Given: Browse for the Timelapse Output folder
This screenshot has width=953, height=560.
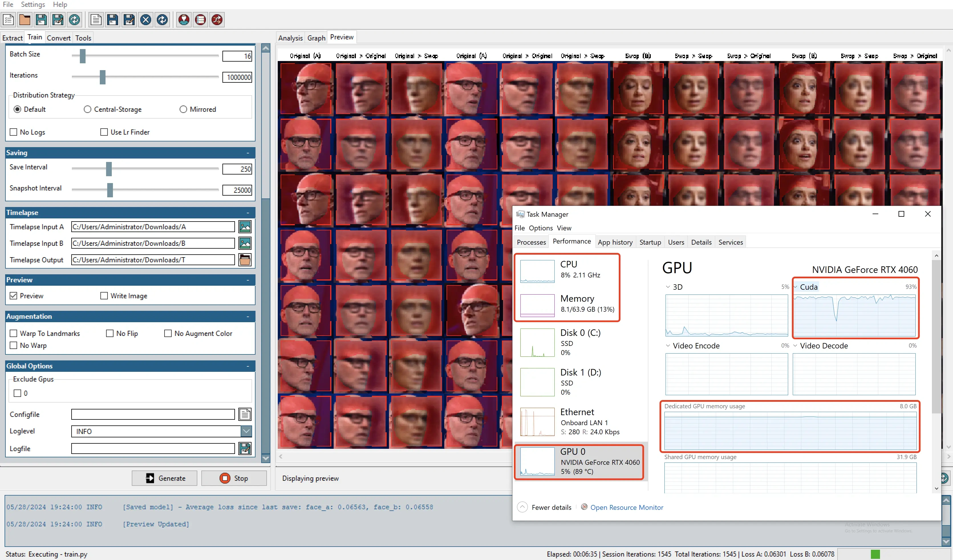Looking at the screenshot, I should coord(245,260).
